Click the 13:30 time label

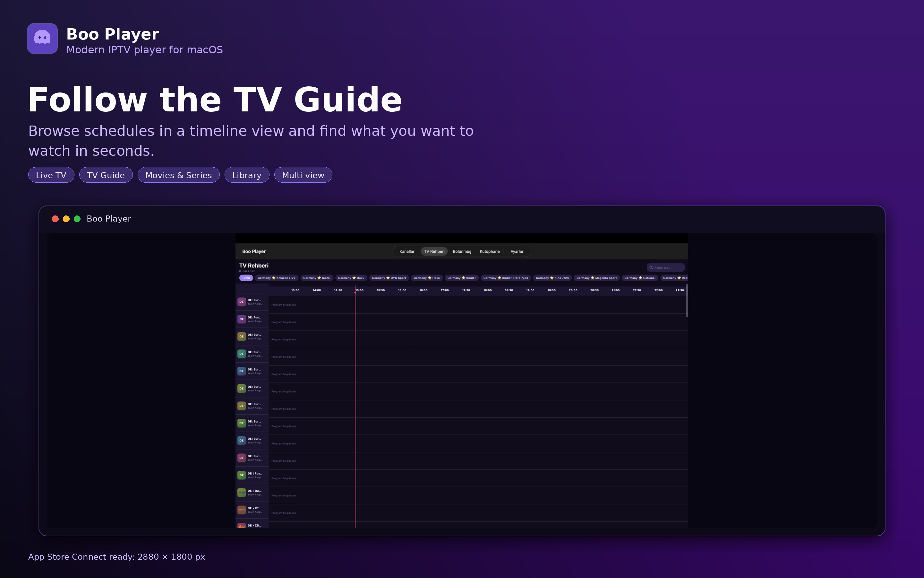[x=295, y=291]
